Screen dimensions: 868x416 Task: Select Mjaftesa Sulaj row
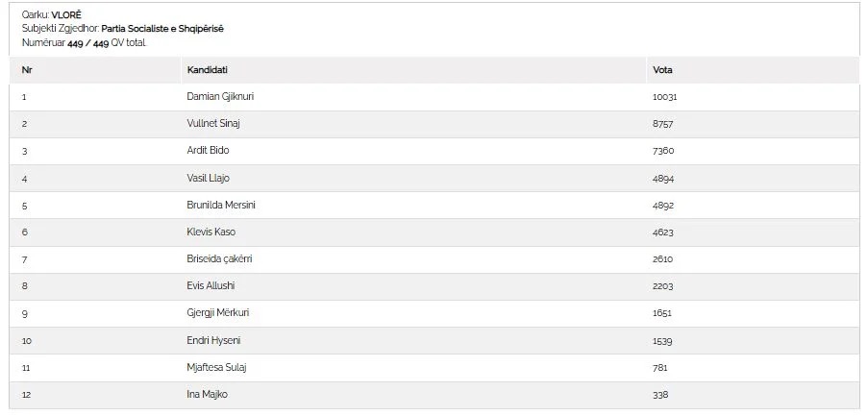tap(434, 368)
